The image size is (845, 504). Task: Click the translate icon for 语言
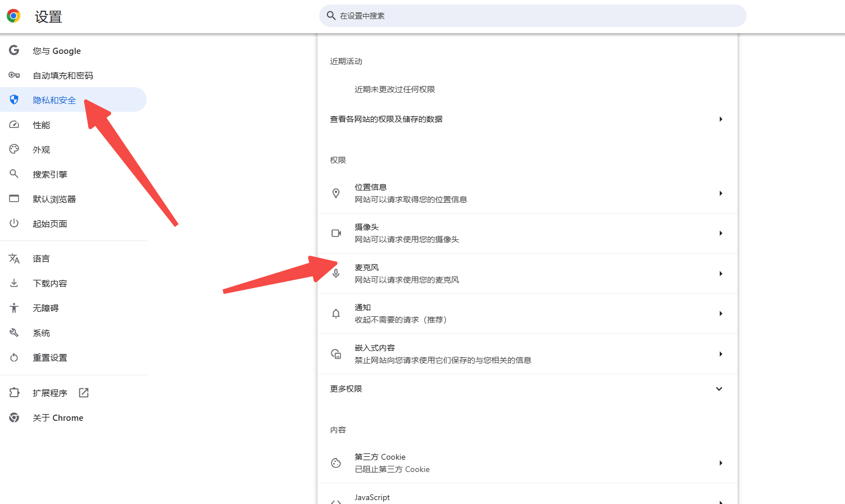click(14, 258)
